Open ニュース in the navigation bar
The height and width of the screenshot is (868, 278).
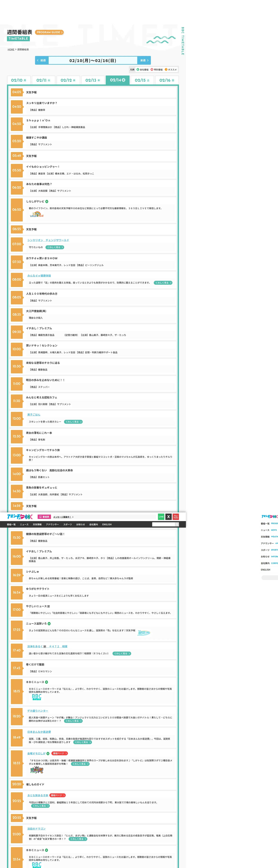tap(24, 524)
